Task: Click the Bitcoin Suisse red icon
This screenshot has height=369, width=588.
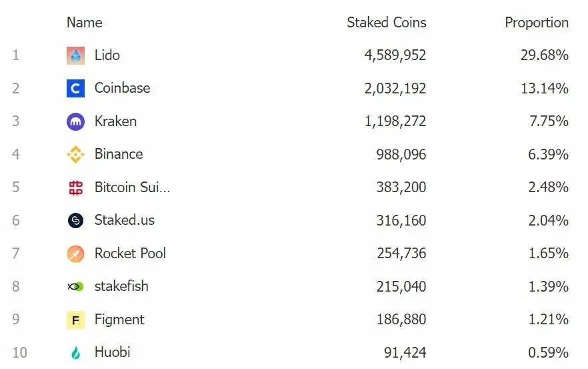Action: pos(76,188)
